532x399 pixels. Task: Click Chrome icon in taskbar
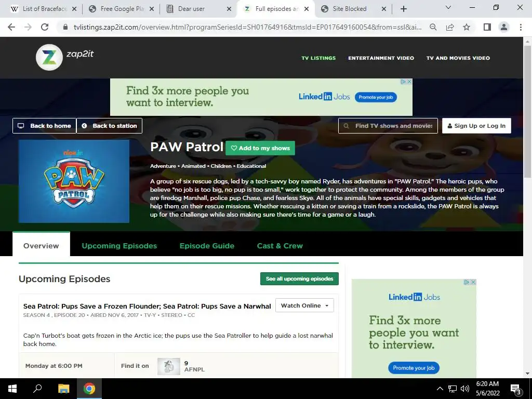click(89, 389)
